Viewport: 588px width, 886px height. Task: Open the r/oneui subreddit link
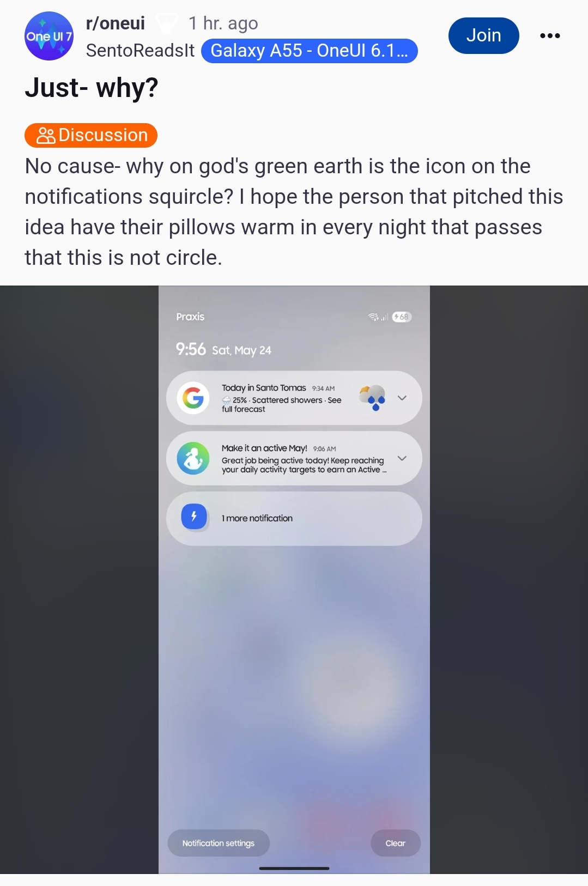click(x=116, y=23)
